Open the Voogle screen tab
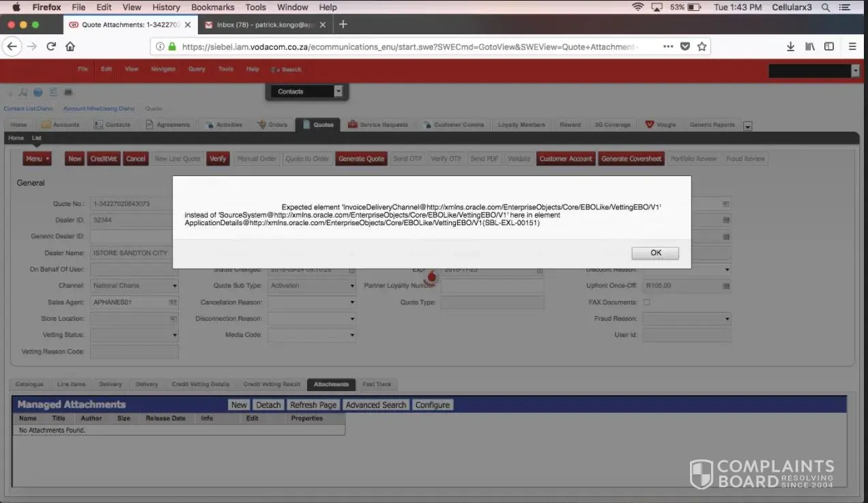The image size is (868, 503). pos(661,125)
